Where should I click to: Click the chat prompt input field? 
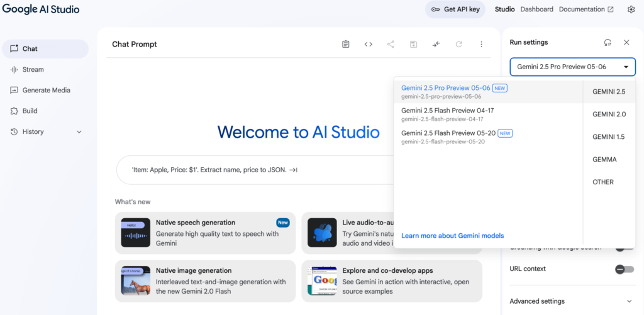click(252, 170)
